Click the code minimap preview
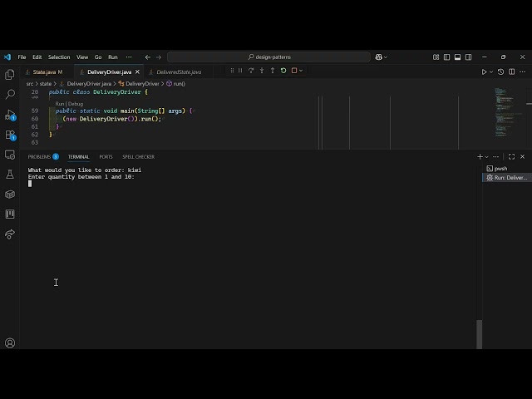532x399 pixels. pyautogui.click(x=508, y=112)
